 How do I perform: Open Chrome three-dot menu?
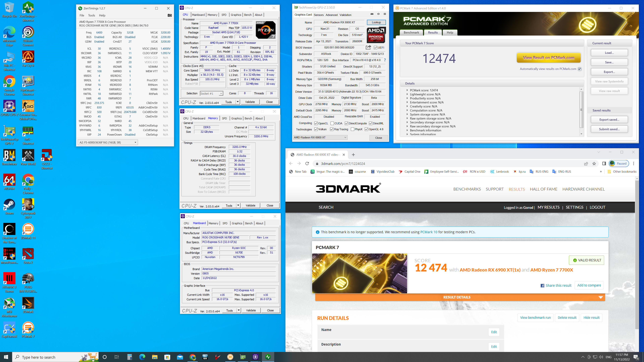tap(633, 164)
